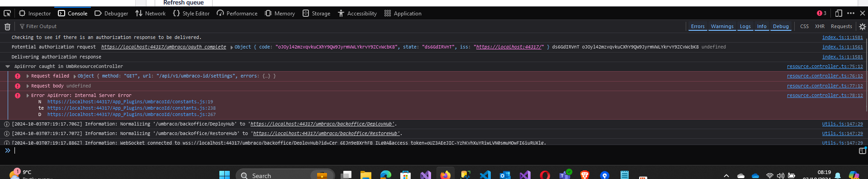Toggle the Logs filter
This screenshot has height=179, width=868.
tap(745, 26)
